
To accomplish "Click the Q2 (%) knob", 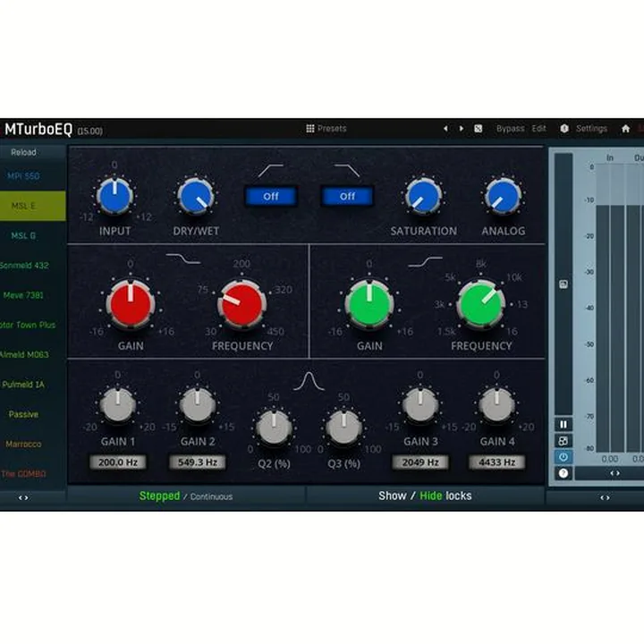I will (274, 427).
